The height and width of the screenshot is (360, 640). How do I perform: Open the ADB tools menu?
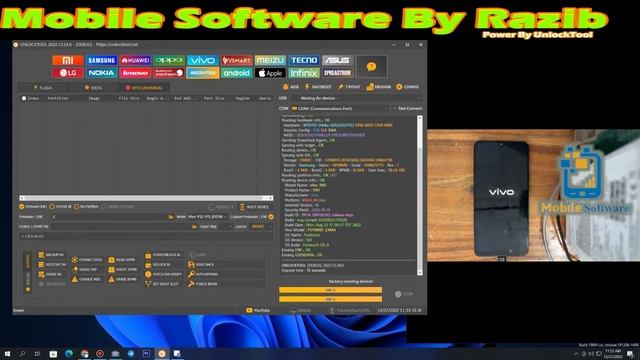pos(291,87)
